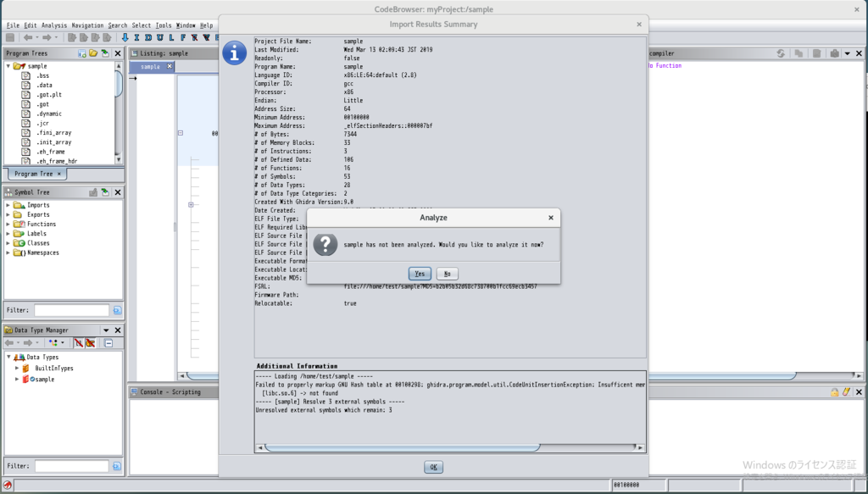Collapse the sample root in Program Trees

8,66
